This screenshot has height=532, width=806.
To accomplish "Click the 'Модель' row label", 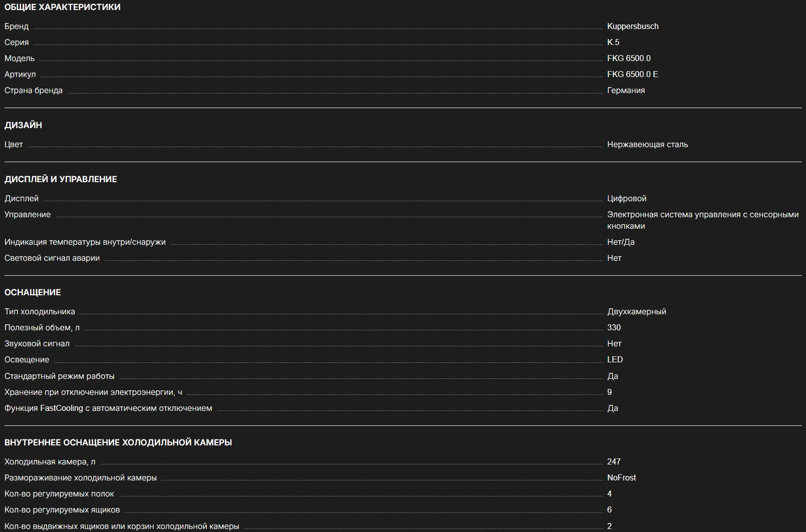I will point(20,58).
